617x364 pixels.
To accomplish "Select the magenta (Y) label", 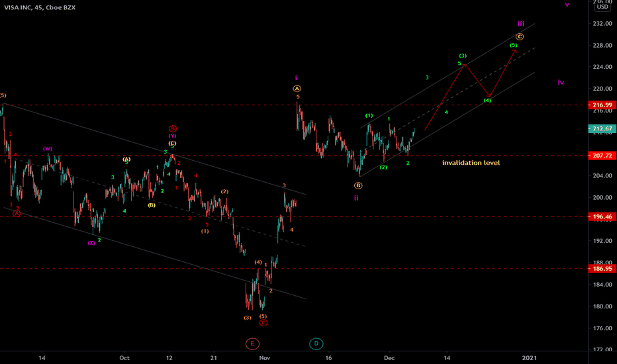I will coord(172,136).
